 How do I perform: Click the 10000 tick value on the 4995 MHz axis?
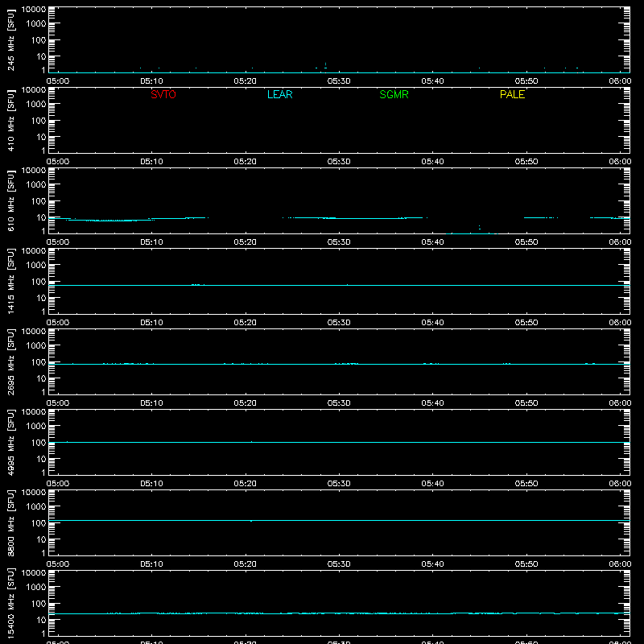(x=34, y=412)
